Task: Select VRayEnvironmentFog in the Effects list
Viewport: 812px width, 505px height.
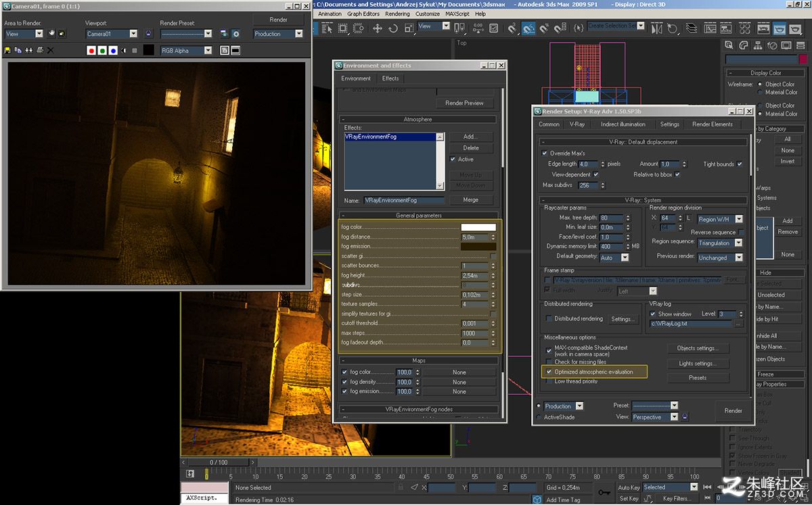Action: point(390,137)
